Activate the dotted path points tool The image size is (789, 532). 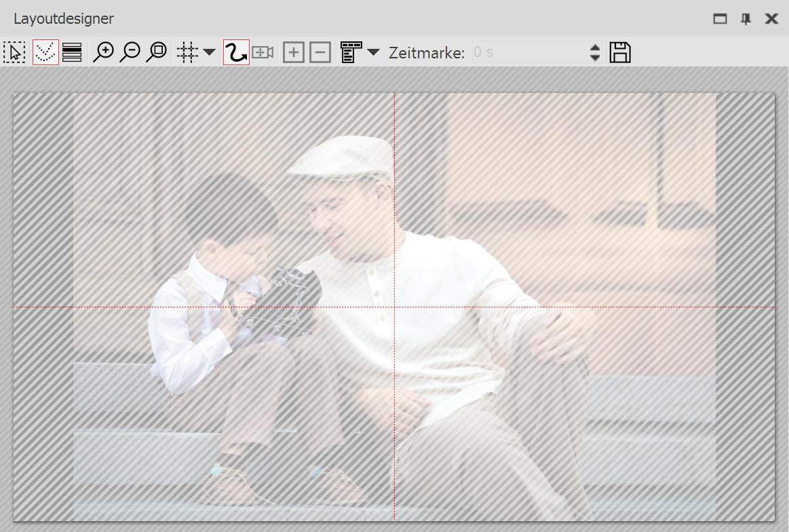click(x=45, y=52)
